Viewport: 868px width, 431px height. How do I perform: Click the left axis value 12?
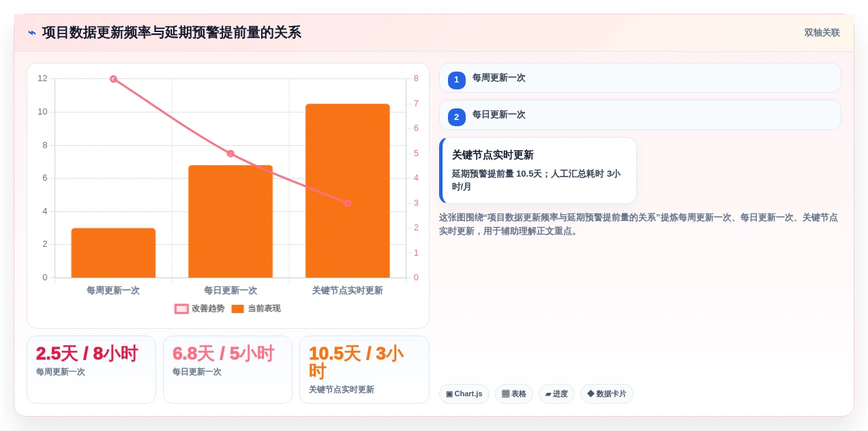coord(42,78)
